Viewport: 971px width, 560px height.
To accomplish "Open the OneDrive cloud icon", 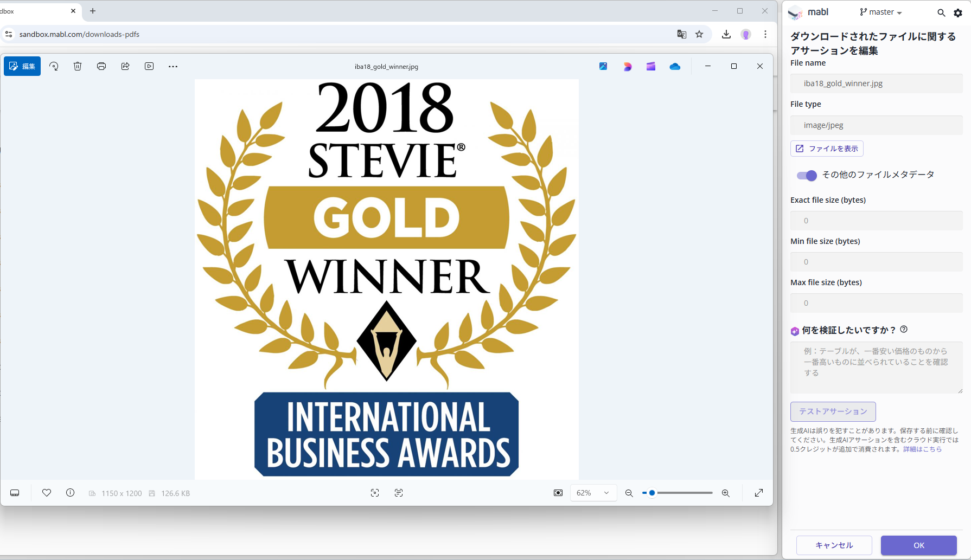I will [x=675, y=66].
